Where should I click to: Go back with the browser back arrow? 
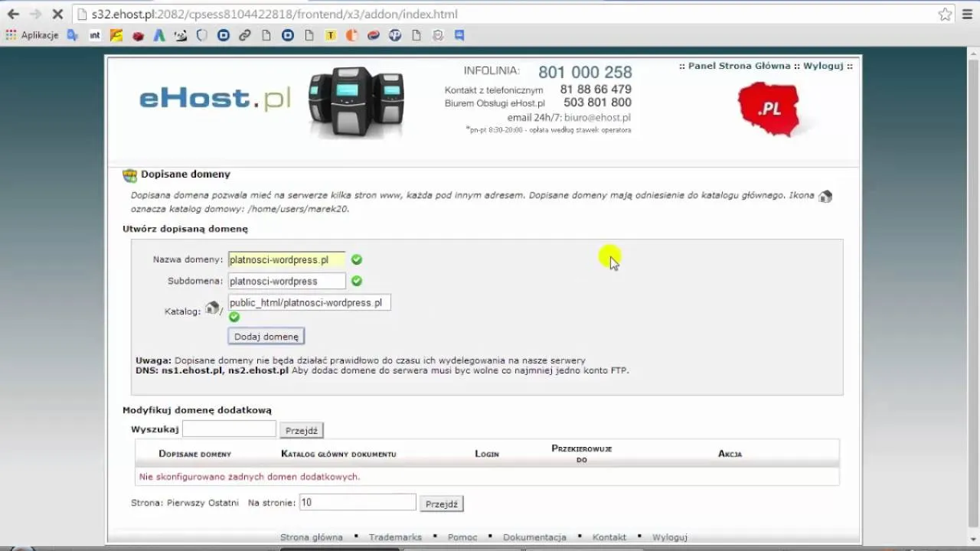(13, 14)
